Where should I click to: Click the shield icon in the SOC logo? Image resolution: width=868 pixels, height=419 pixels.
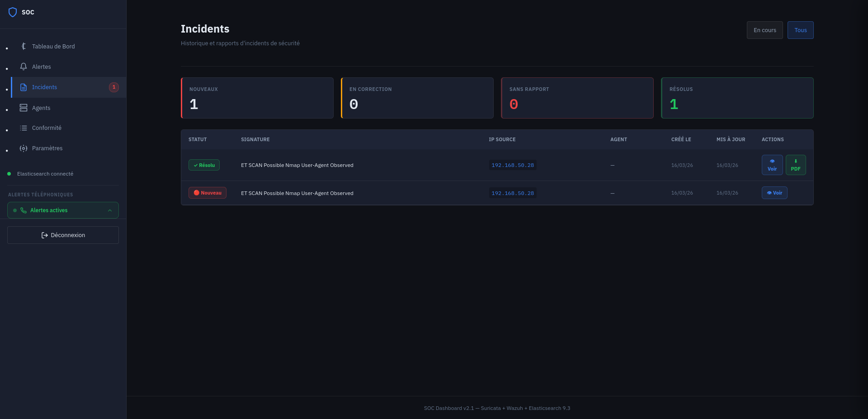pyautogui.click(x=13, y=12)
